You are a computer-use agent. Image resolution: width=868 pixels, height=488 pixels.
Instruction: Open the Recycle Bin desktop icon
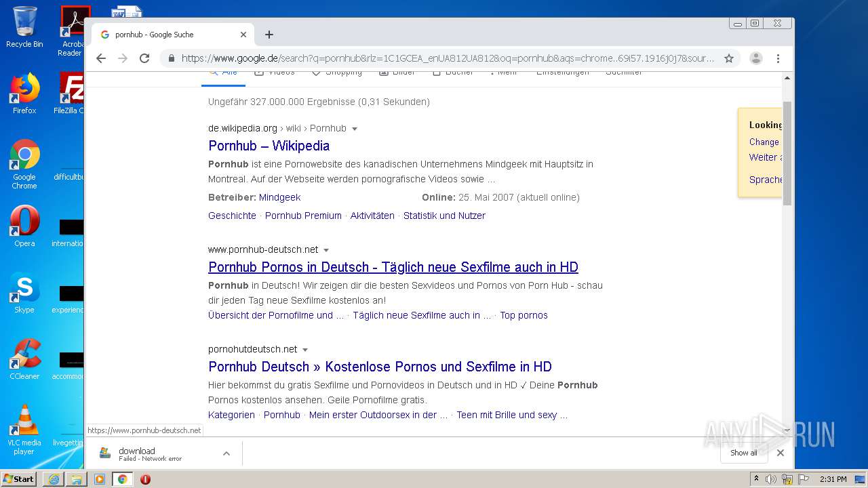tap(24, 27)
